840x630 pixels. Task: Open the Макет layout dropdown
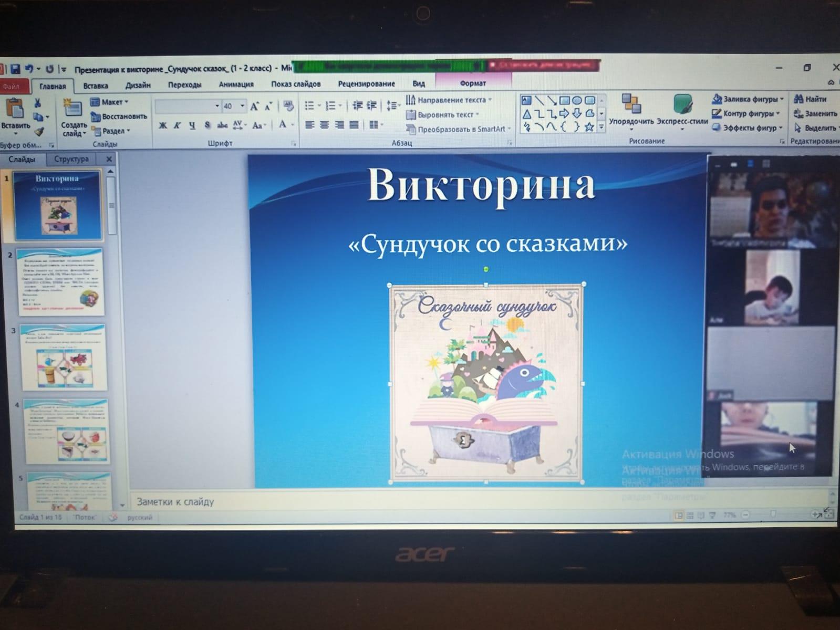tap(110, 102)
